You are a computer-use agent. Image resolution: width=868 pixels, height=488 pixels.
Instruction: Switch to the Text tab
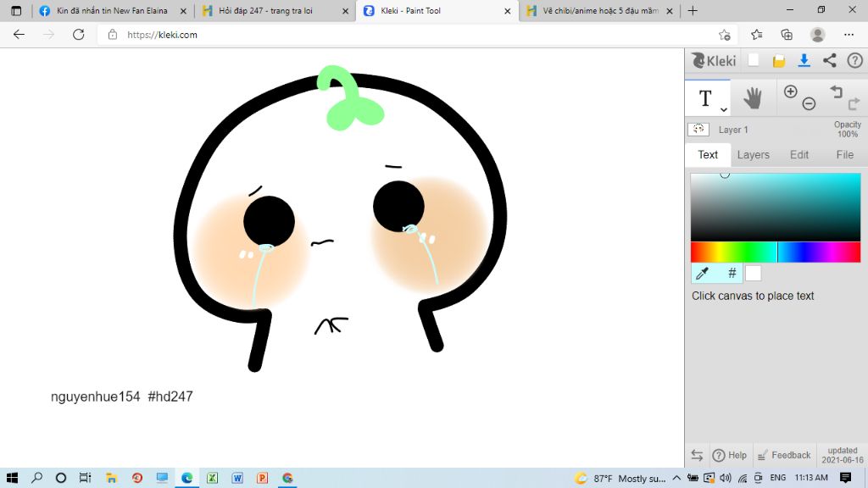click(708, 155)
